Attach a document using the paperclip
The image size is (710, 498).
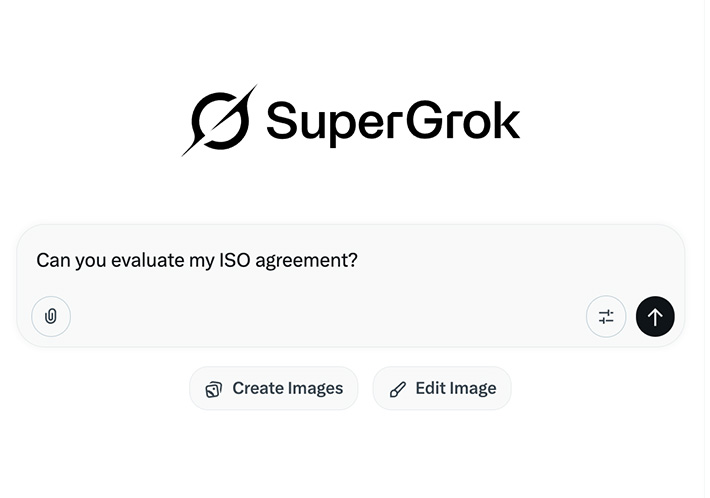click(51, 317)
